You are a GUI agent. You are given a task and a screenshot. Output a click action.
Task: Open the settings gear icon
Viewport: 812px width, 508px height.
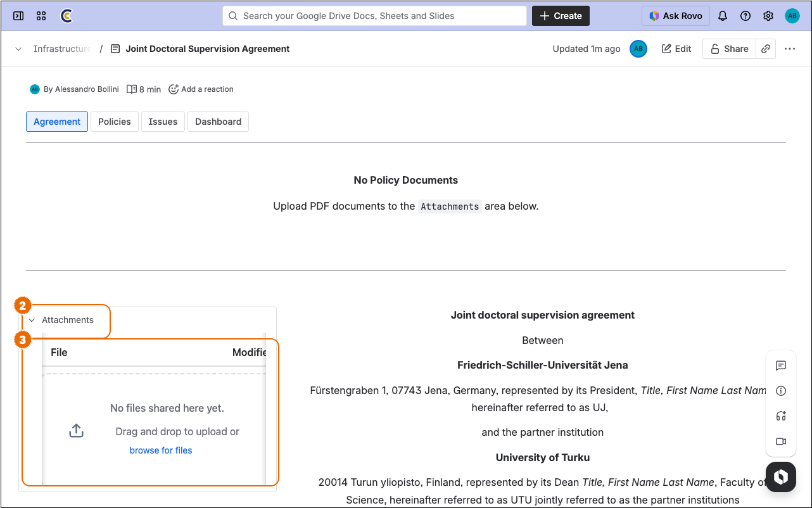click(x=768, y=16)
